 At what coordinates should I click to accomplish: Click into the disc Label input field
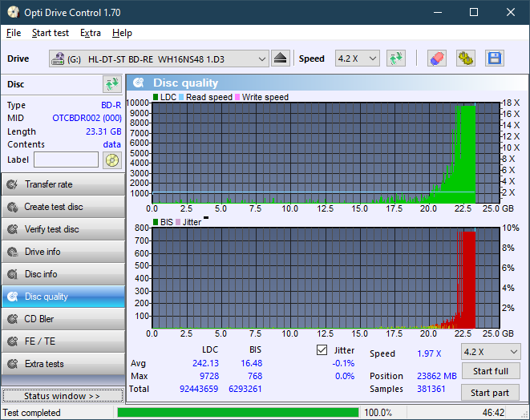pos(66,160)
